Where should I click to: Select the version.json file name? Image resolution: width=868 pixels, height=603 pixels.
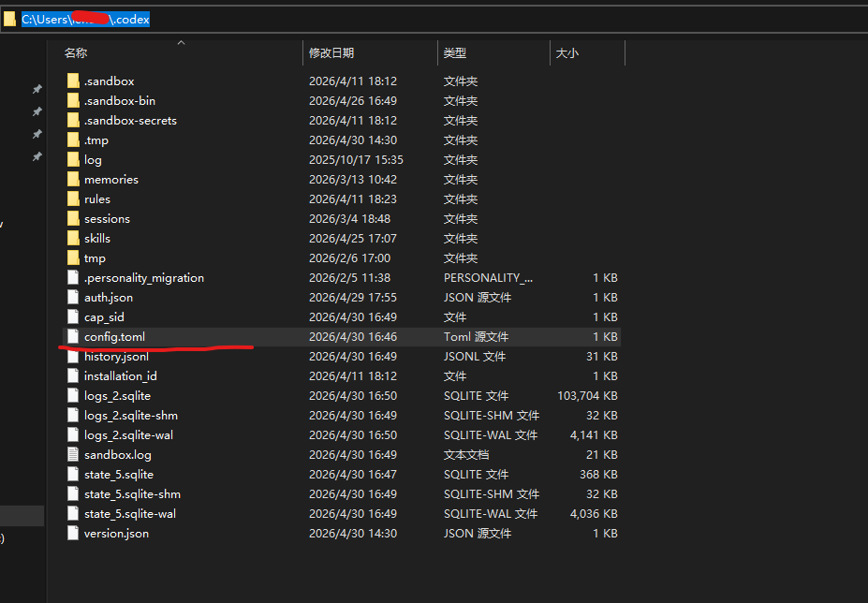click(116, 533)
